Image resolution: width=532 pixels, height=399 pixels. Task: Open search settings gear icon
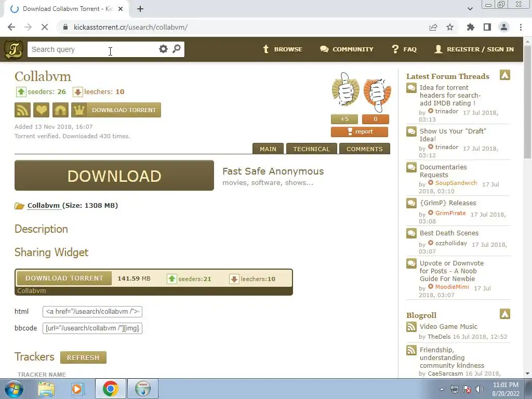click(x=163, y=49)
